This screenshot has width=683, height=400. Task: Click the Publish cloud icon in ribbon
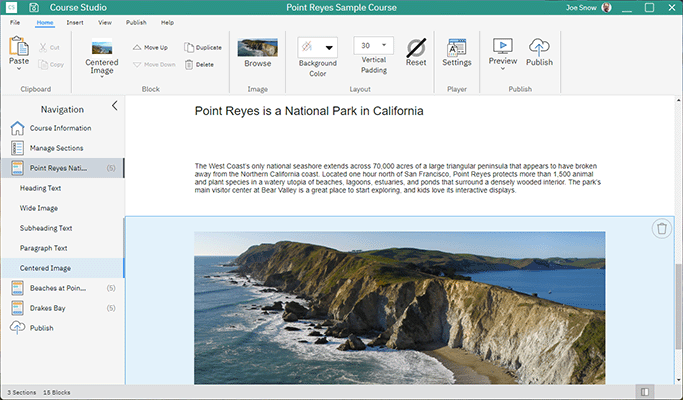pos(539,47)
